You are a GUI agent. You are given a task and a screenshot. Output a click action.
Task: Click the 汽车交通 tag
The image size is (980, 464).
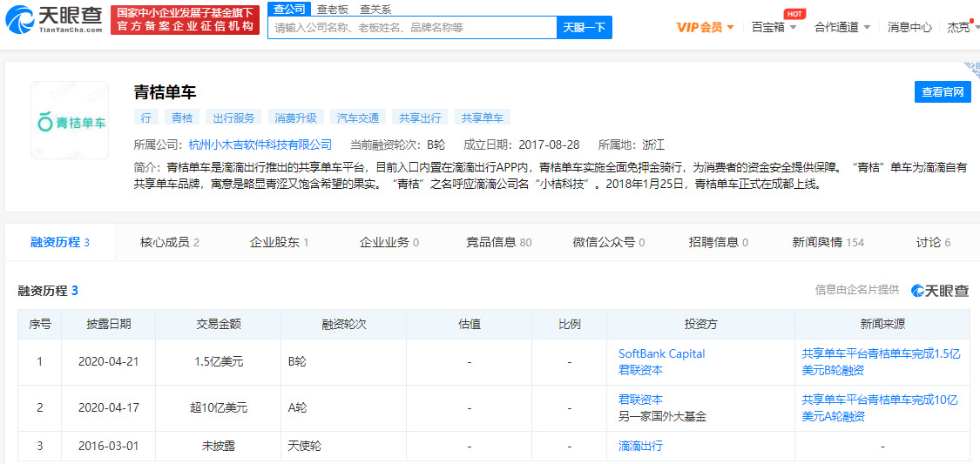358,118
